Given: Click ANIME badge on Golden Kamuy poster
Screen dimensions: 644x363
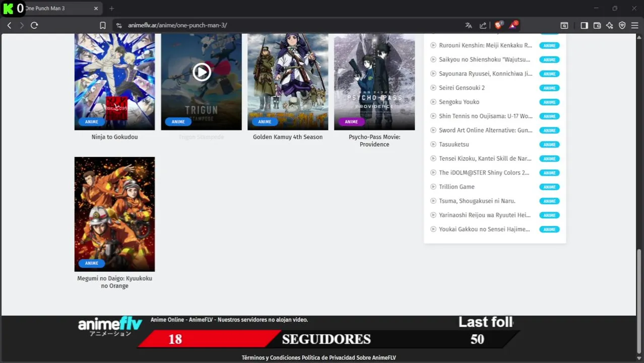Looking at the screenshot, I should pos(265,122).
